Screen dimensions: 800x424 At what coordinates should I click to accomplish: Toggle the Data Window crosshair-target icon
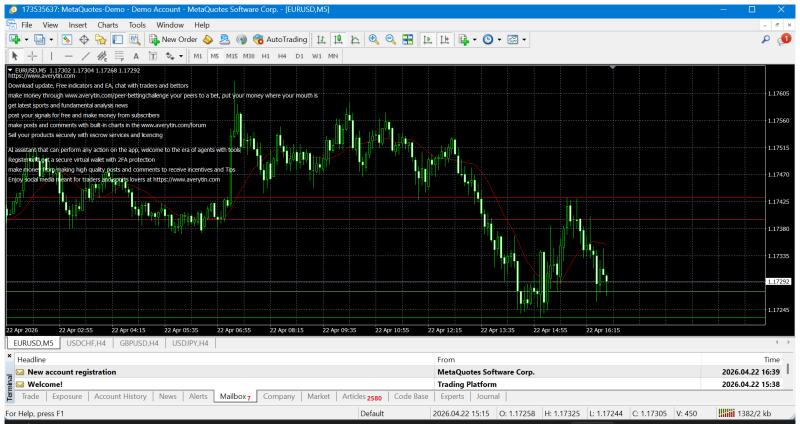pos(84,39)
